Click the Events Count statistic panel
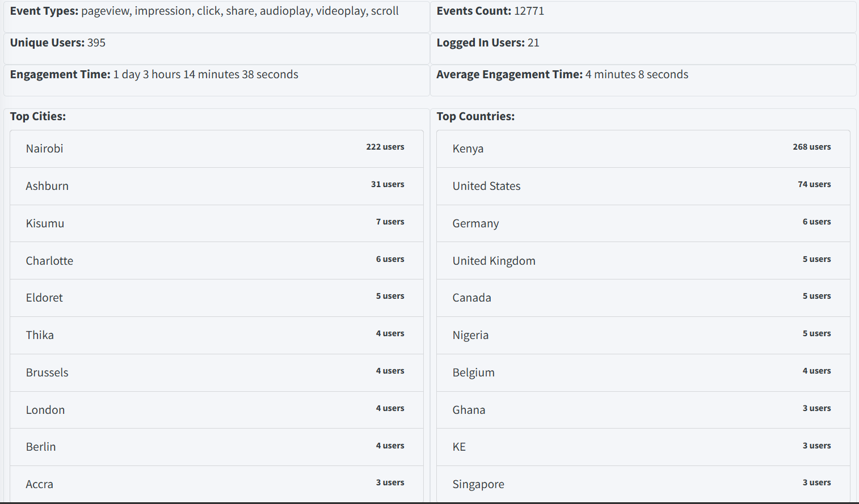This screenshot has width=859, height=504. 643,17
